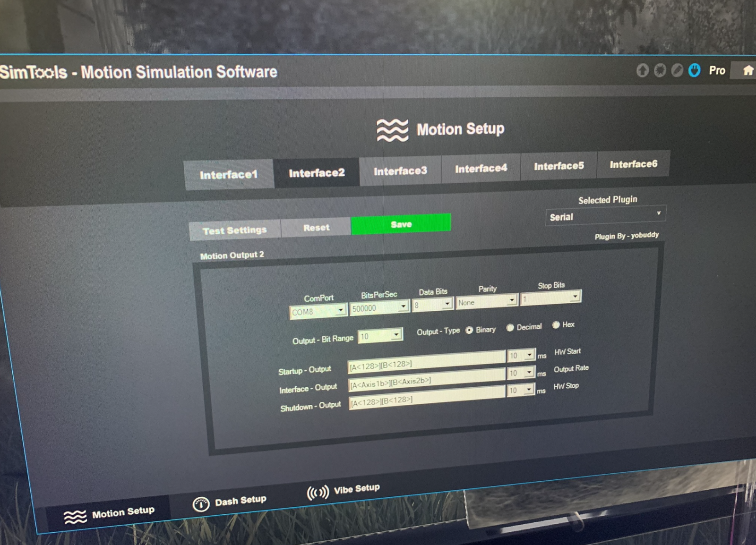Screen dimensions: 756x545
Task: Switch to Interface4 tab
Action: [481, 168]
